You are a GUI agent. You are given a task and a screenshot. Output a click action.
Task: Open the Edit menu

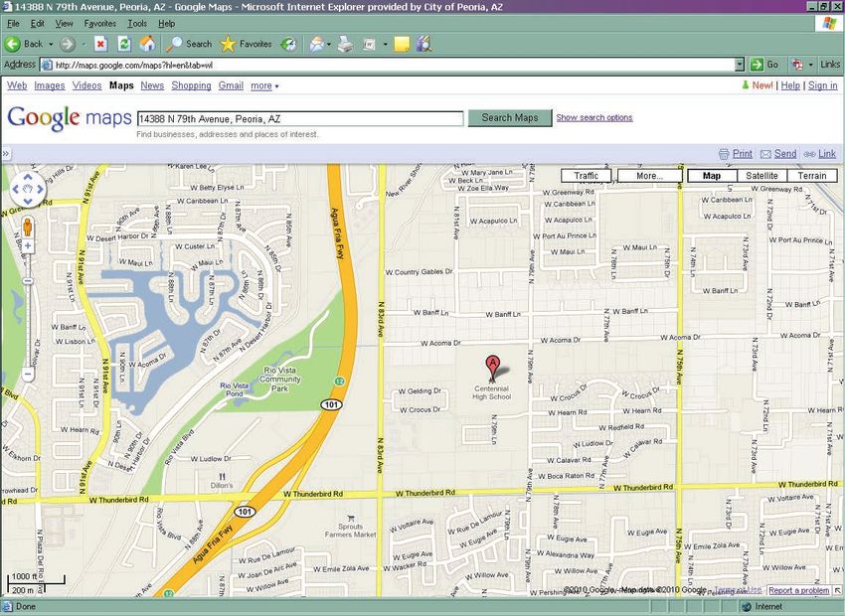pyautogui.click(x=38, y=24)
